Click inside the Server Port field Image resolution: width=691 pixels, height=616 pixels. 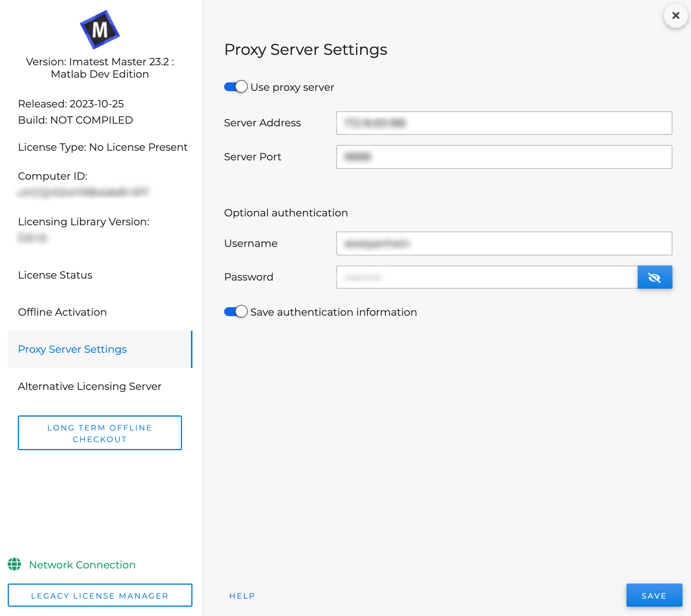[502, 157]
